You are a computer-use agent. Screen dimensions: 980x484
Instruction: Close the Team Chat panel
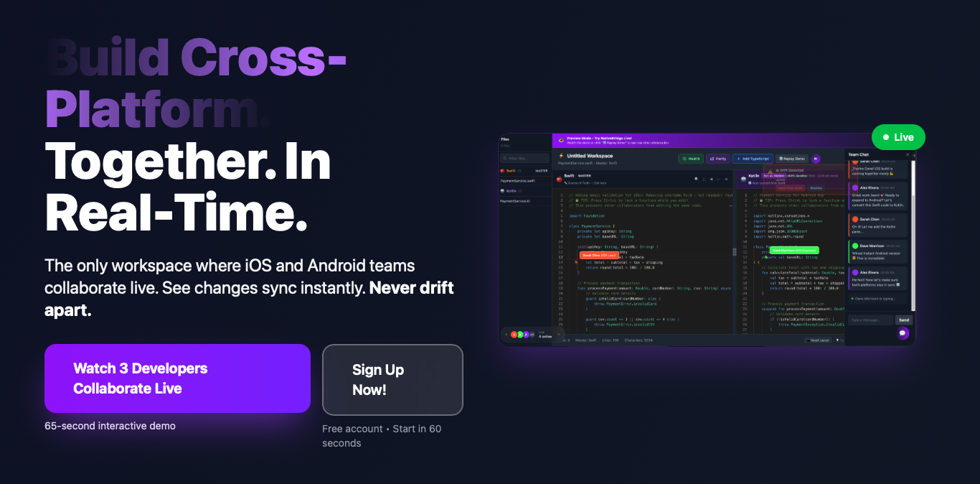click(907, 154)
